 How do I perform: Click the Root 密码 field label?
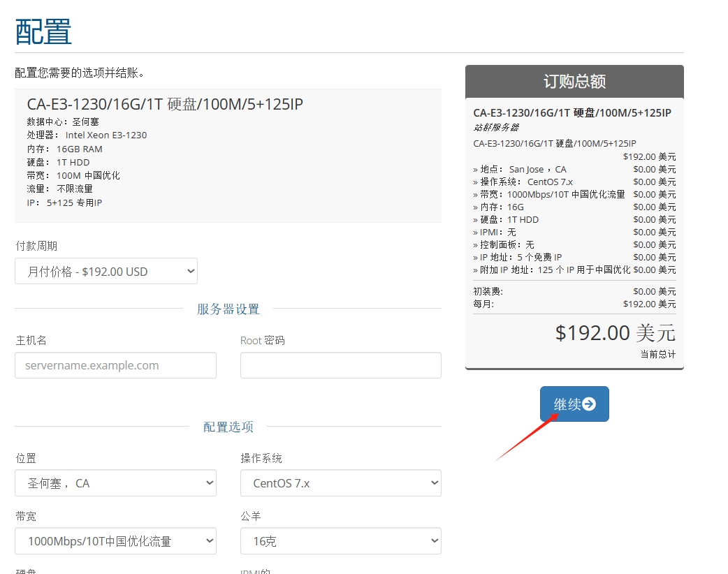(263, 341)
